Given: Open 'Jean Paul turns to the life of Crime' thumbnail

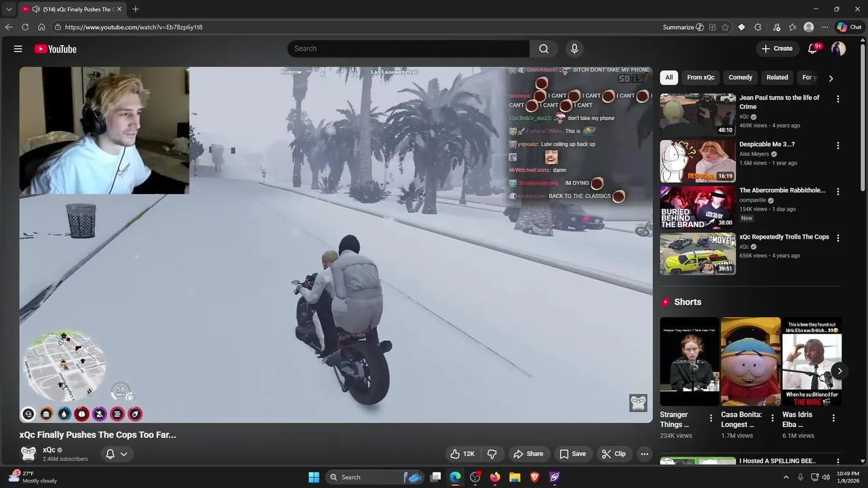Looking at the screenshot, I should point(698,114).
